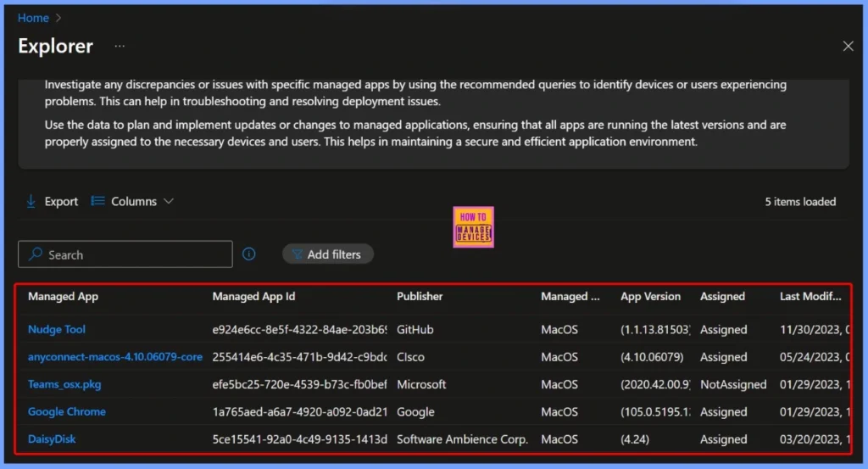Sort by Last Modif... column header
This screenshot has width=868, height=469.
tap(810, 296)
